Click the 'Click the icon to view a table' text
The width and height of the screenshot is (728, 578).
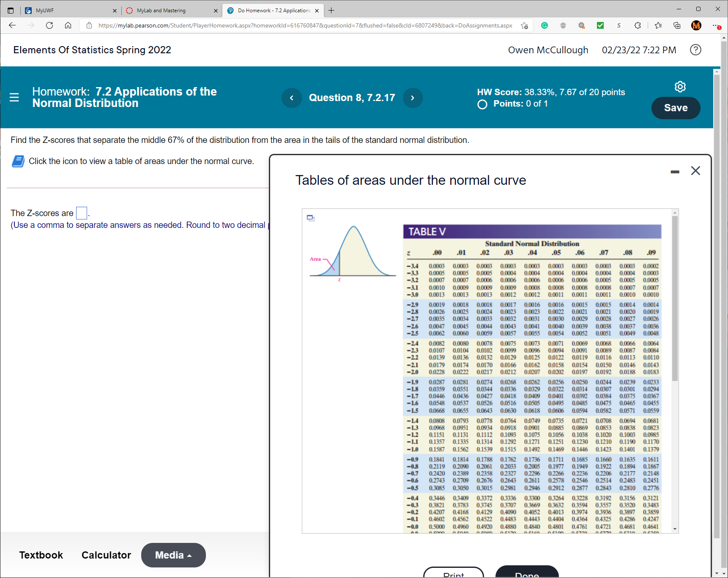141,161
